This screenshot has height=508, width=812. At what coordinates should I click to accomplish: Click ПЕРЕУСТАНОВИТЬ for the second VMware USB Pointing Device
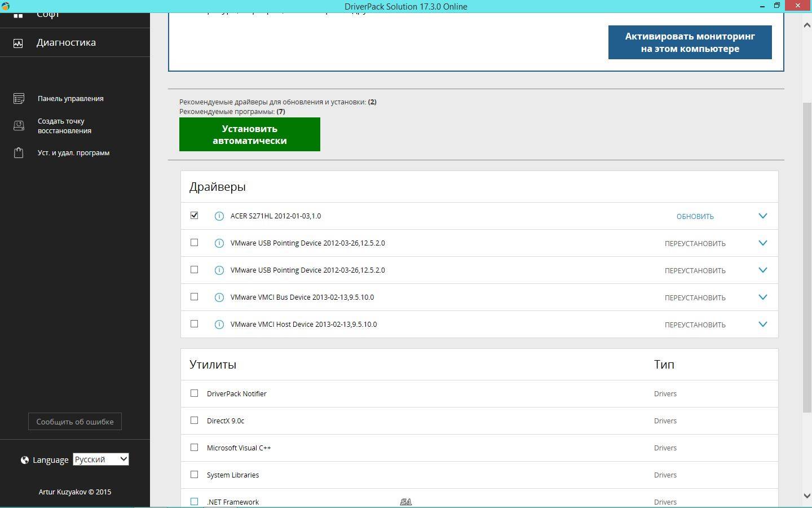click(x=695, y=271)
